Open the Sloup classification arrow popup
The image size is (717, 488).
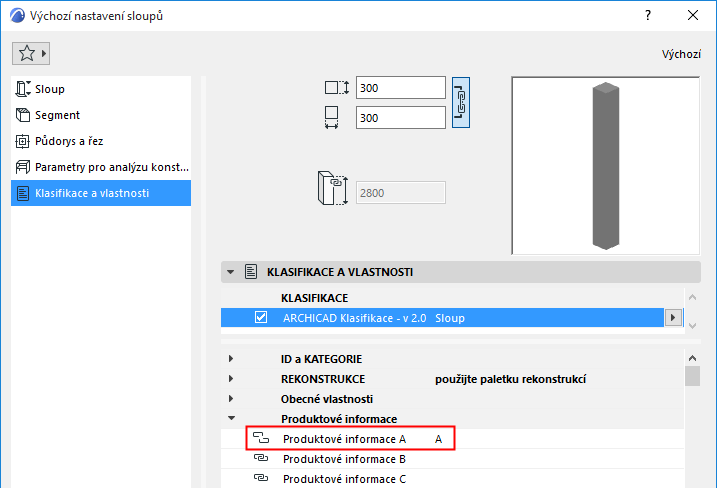(x=673, y=317)
